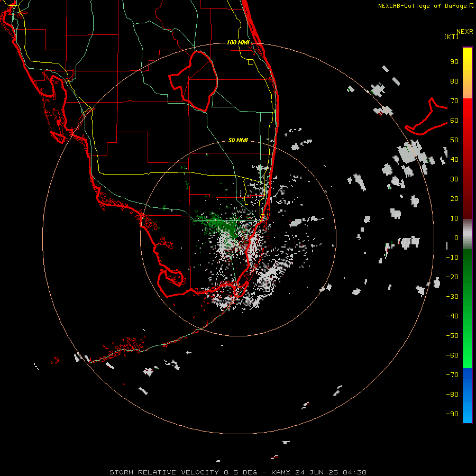Click the gray zero-velocity segment of color bar
Image resolution: width=476 pixels, height=476 pixels.
[x=467, y=234]
